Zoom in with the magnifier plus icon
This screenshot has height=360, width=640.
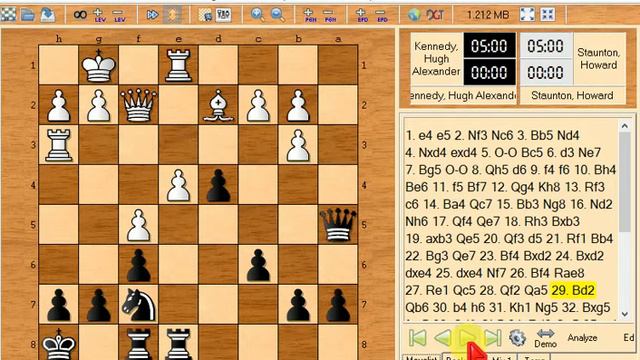click(257, 15)
